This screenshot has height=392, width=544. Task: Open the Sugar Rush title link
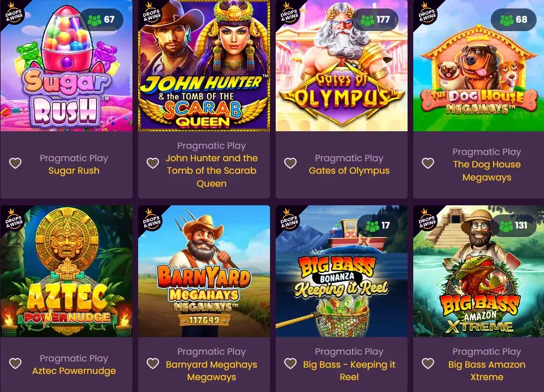(x=74, y=170)
